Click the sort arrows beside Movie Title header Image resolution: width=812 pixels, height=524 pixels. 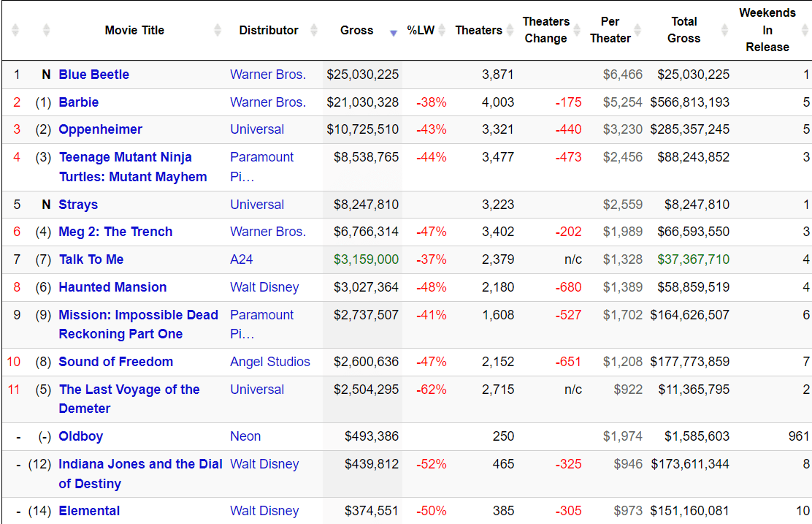tap(218, 30)
